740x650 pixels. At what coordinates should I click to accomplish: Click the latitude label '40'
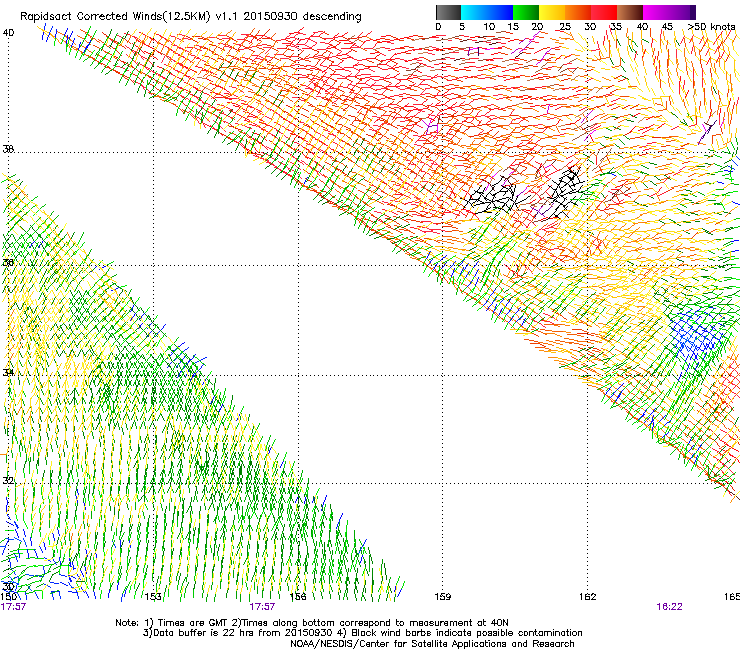click(x=8, y=33)
